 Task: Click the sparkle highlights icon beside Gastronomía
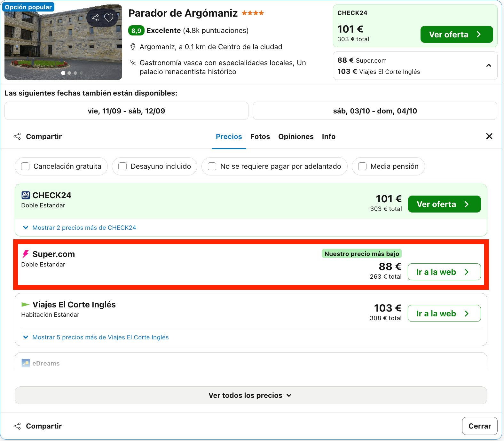tap(133, 63)
